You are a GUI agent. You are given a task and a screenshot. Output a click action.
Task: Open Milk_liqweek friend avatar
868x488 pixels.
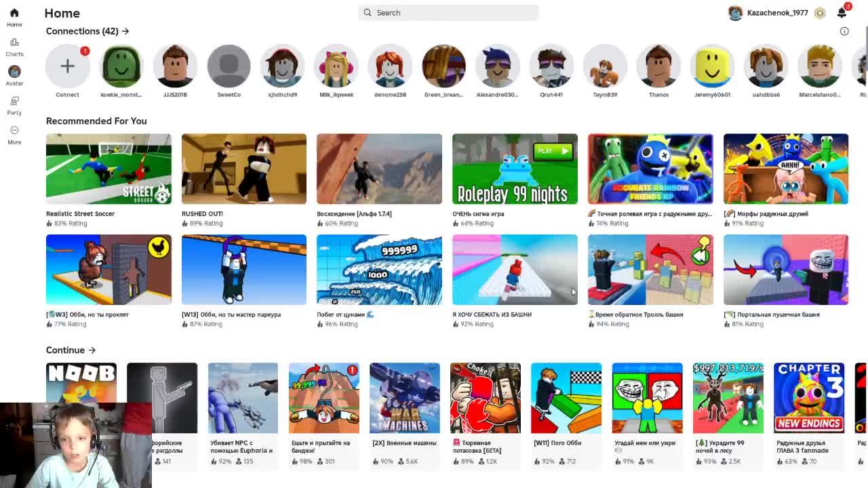click(336, 66)
